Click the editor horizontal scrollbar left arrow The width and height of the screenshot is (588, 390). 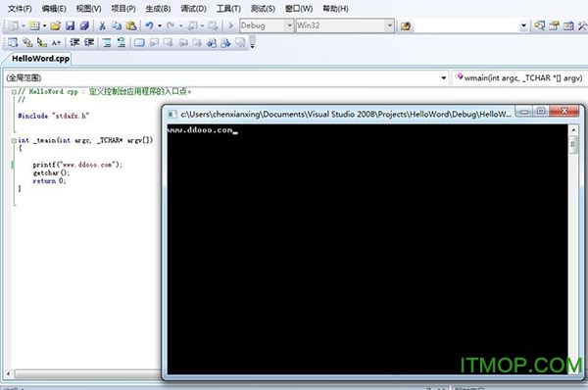click(x=8, y=373)
